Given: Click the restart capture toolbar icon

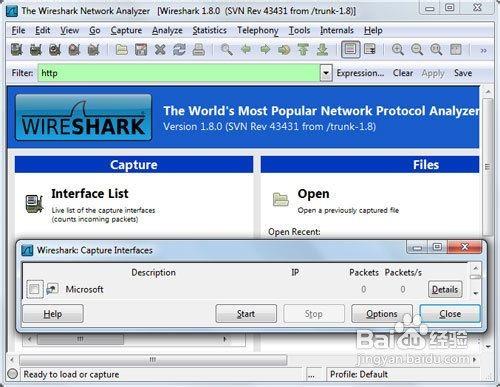Looking at the screenshot, I should pos(94,50).
